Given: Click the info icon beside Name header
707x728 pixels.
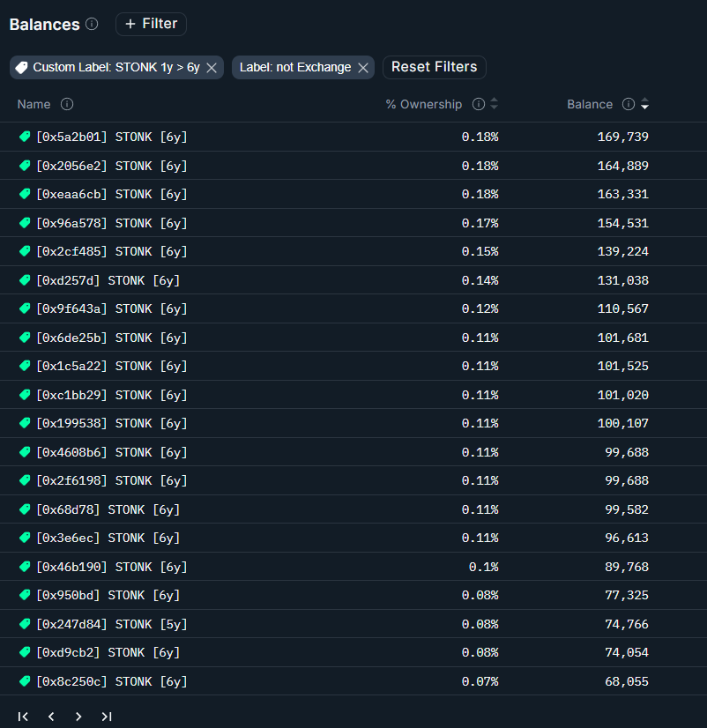Looking at the screenshot, I should click(x=67, y=104).
